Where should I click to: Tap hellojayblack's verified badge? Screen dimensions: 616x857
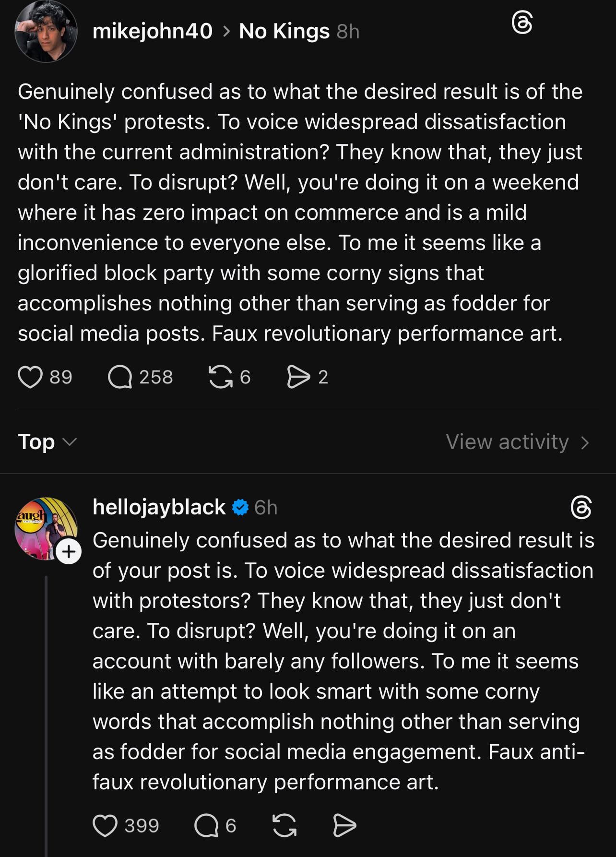click(240, 507)
